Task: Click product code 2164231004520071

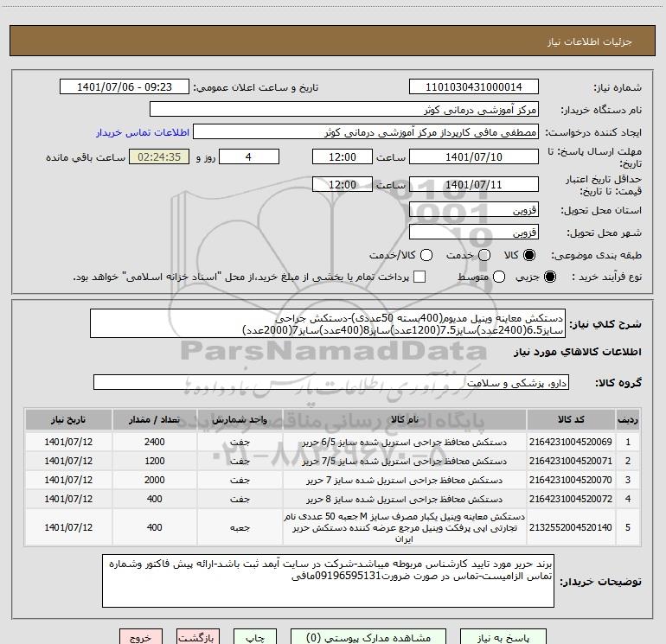Action: 571,461
